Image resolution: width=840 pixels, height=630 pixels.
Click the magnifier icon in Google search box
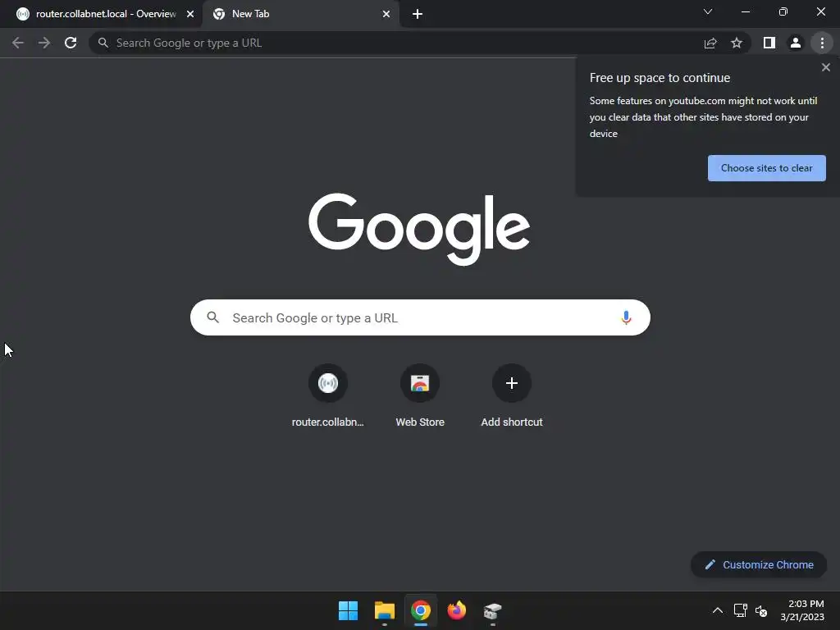pos(213,317)
